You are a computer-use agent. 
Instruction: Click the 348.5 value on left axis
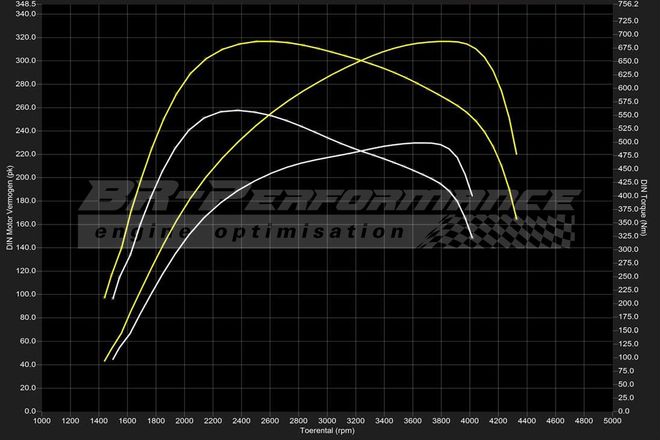[24, 4]
